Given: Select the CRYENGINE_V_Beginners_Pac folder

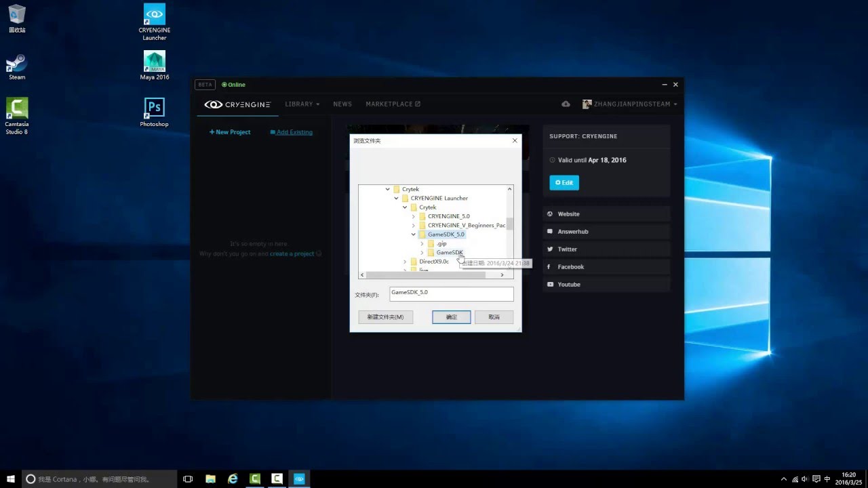Looking at the screenshot, I should pos(462,225).
